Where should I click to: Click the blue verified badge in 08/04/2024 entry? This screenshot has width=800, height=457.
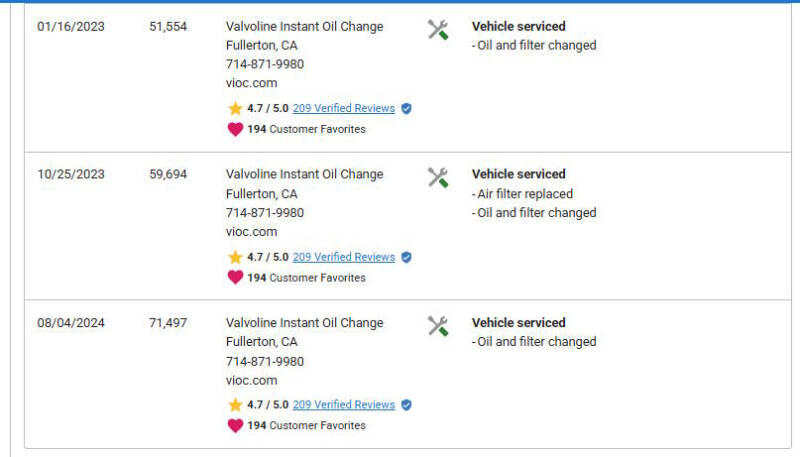[x=407, y=405]
